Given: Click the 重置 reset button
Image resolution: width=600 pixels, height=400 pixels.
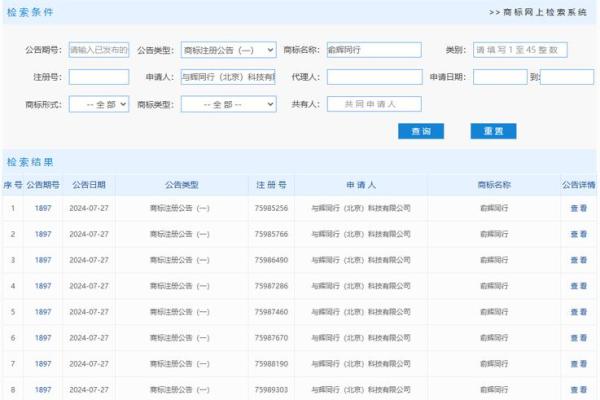Looking at the screenshot, I should [493, 131].
